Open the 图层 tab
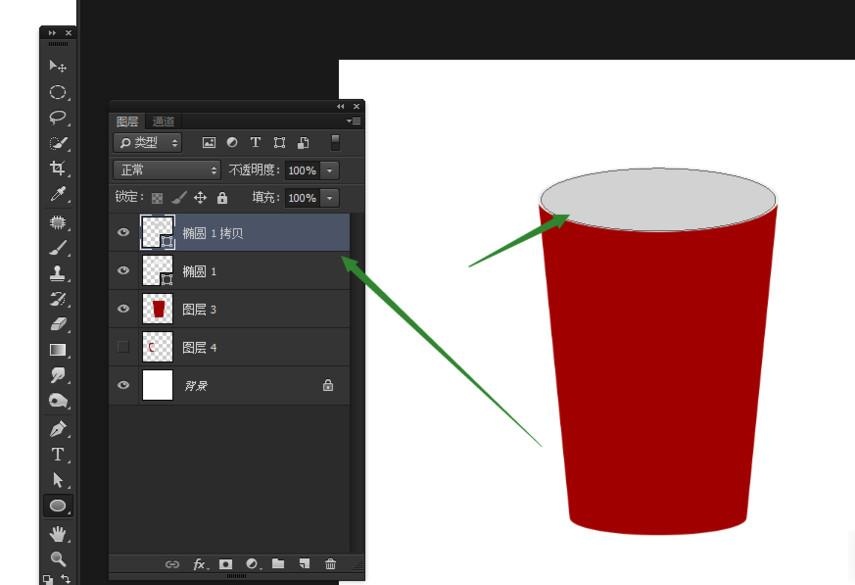 click(128, 121)
